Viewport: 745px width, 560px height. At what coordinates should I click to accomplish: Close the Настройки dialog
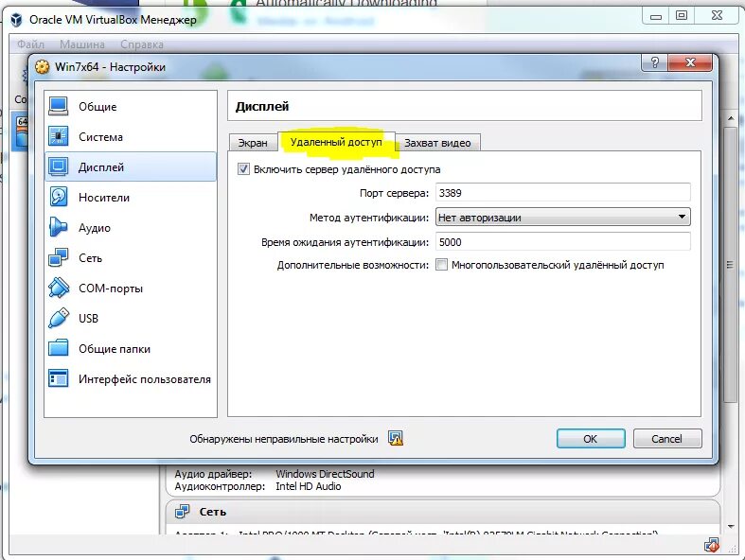(690, 62)
